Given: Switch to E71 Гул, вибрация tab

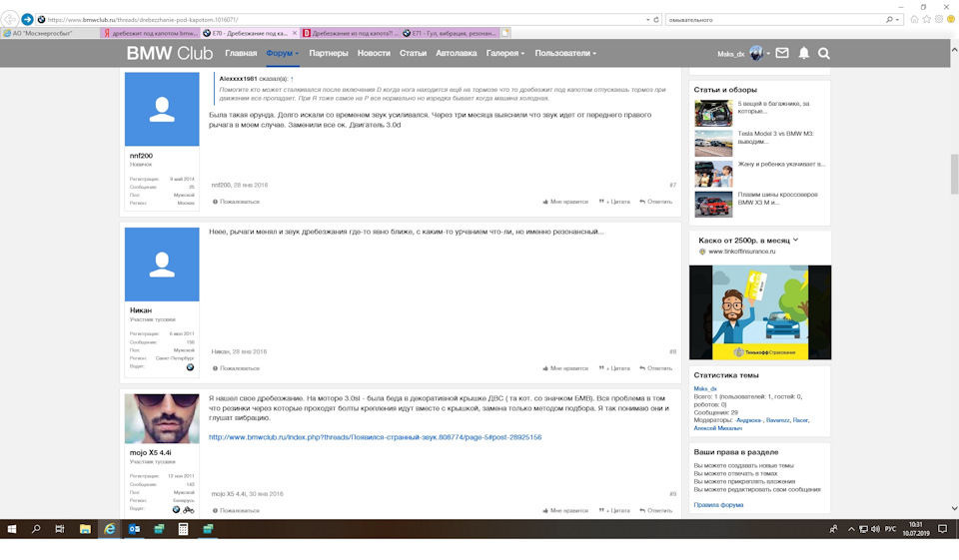Looking at the screenshot, I should click(x=450, y=33).
